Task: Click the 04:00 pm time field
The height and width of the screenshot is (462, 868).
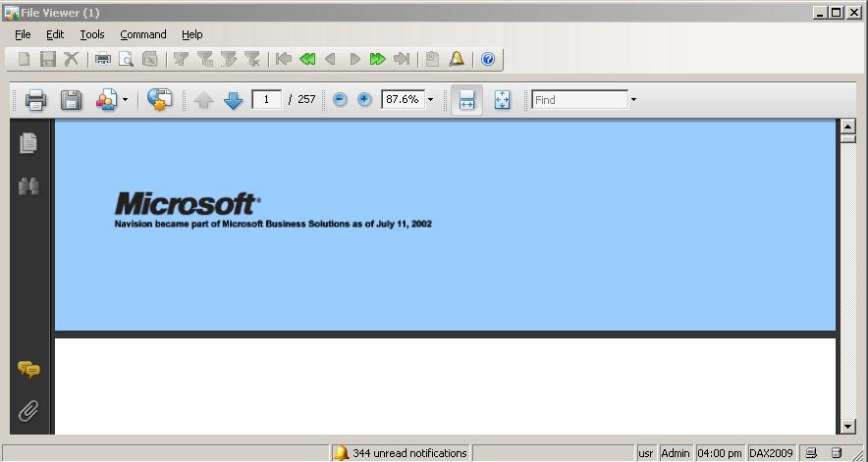Action: click(720, 453)
